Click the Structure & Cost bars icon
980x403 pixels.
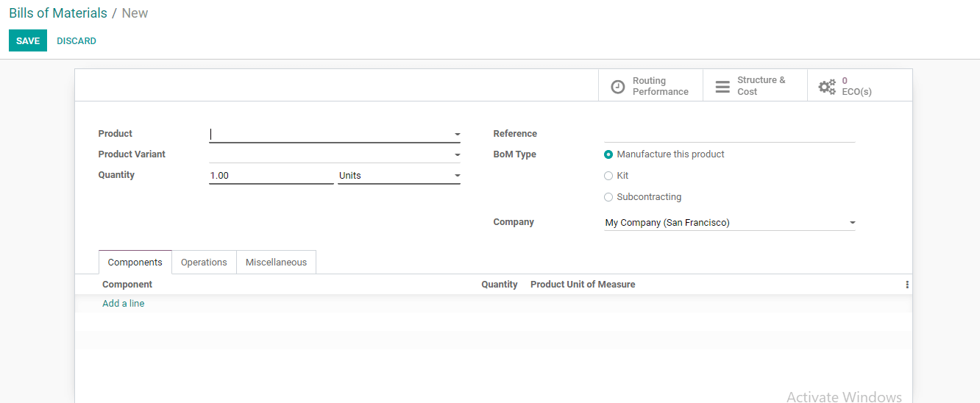click(722, 87)
